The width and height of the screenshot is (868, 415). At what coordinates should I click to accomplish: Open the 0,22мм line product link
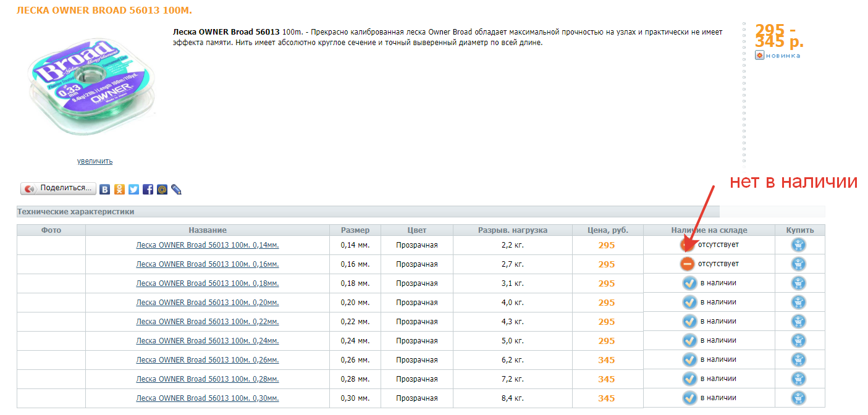coord(208,322)
